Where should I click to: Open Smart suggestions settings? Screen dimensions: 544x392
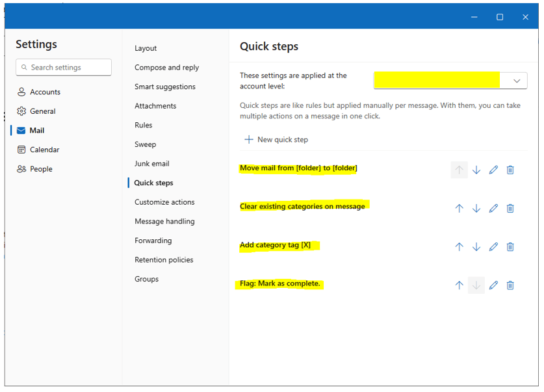pyautogui.click(x=165, y=86)
